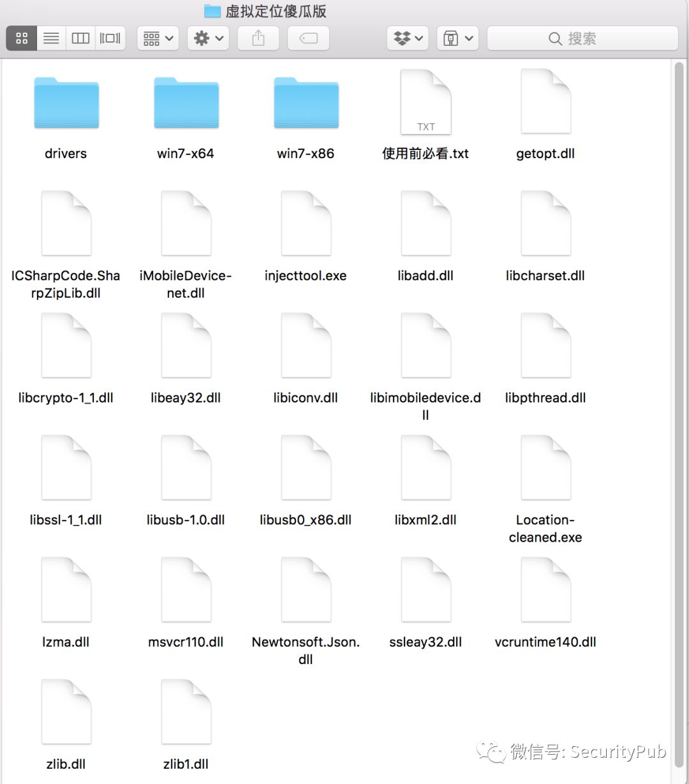Select the win7-x64 folder

pos(186,103)
